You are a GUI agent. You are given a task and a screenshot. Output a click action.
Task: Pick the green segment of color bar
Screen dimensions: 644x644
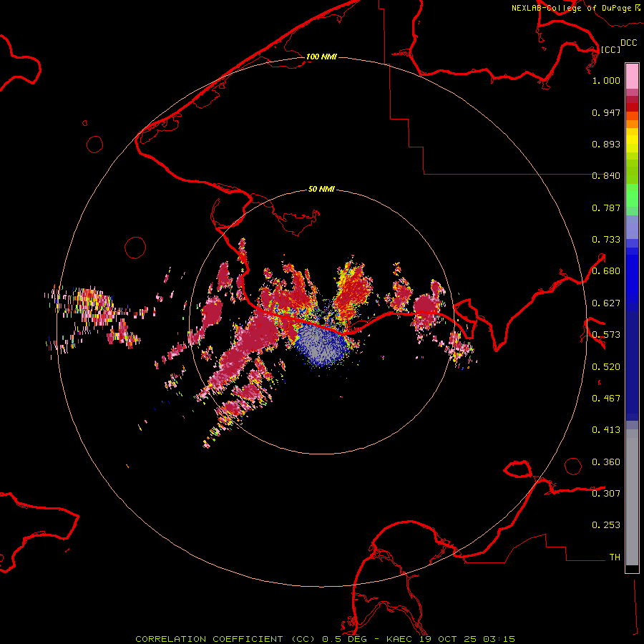(x=632, y=197)
